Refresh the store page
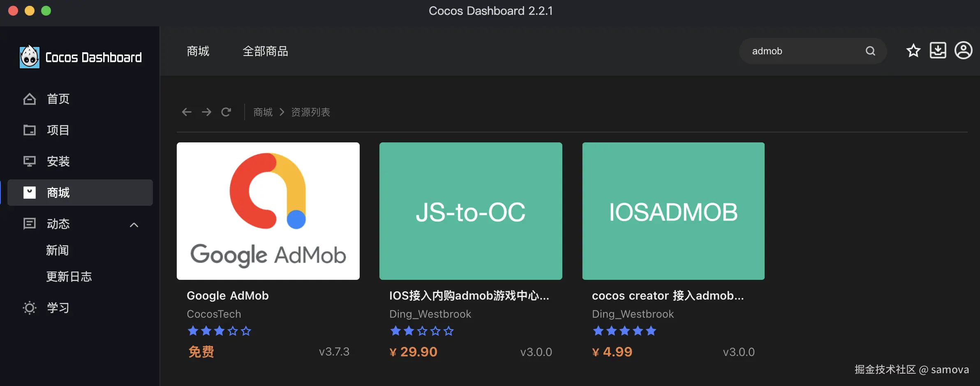This screenshot has height=386, width=980. pos(226,112)
